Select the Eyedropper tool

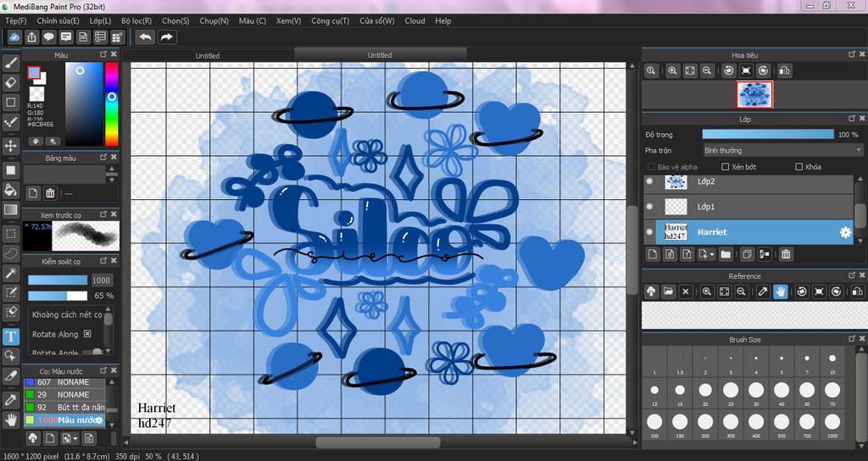(x=10, y=400)
